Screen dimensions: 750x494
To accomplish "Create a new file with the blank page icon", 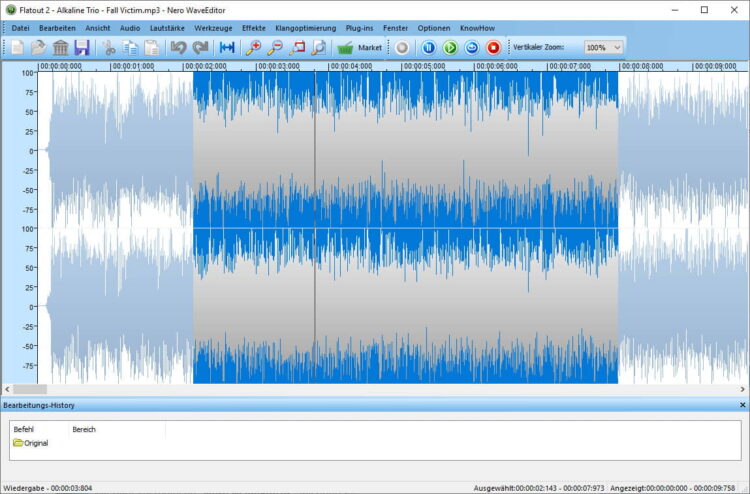I will (x=18, y=47).
